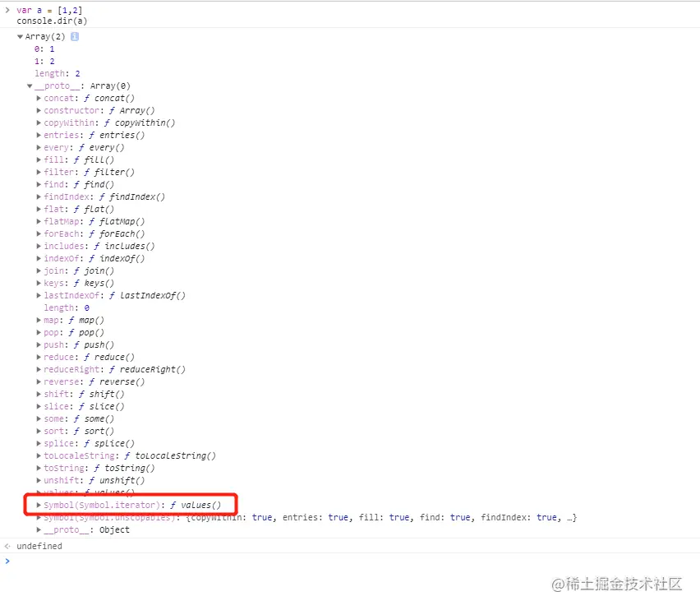Image resolution: width=700 pixels, height=610 pixels.
Task: Click the 'f copyWithin()' function value
Action: point(140,122)
